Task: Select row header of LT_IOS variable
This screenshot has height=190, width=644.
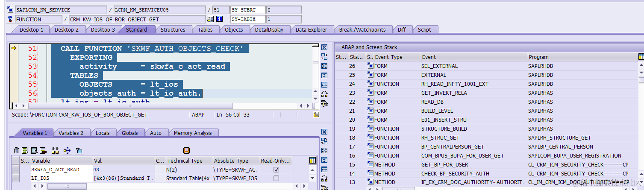Action: (16, 178)
